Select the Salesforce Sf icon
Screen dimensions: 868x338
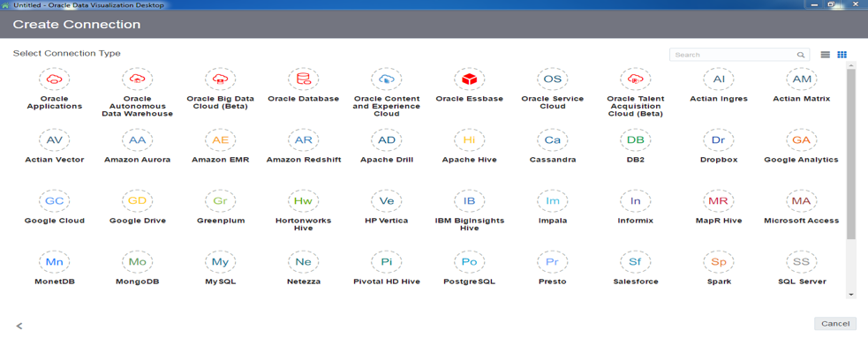tap(636, 261)
